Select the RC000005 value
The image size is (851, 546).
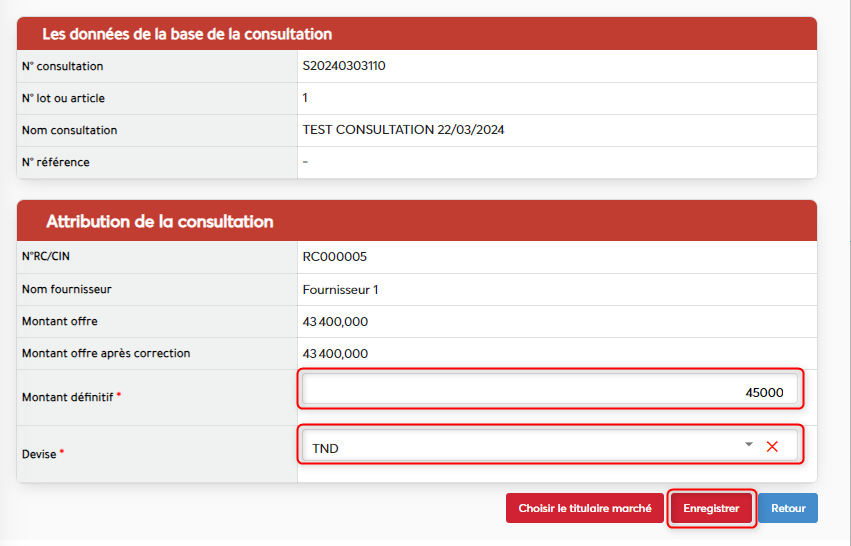pyautogui.click(x=335, y=257)
